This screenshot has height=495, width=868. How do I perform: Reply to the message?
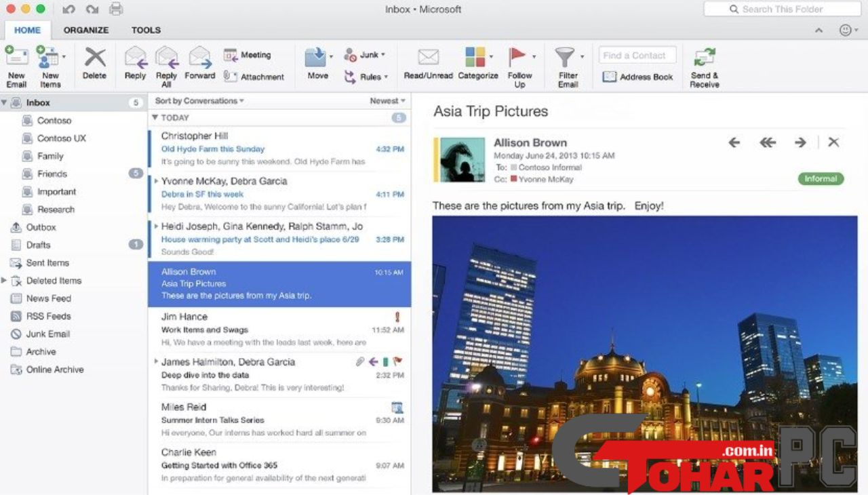click(x=135, y=64)
